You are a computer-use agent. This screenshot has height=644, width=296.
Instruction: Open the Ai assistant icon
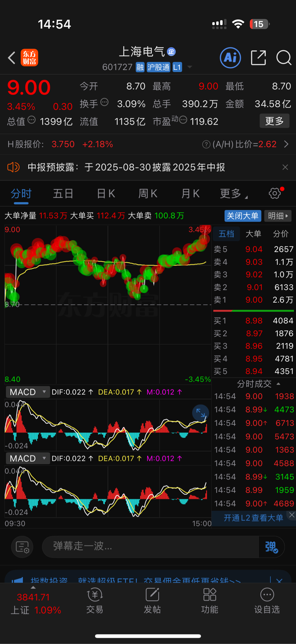[x=230, y=58]
